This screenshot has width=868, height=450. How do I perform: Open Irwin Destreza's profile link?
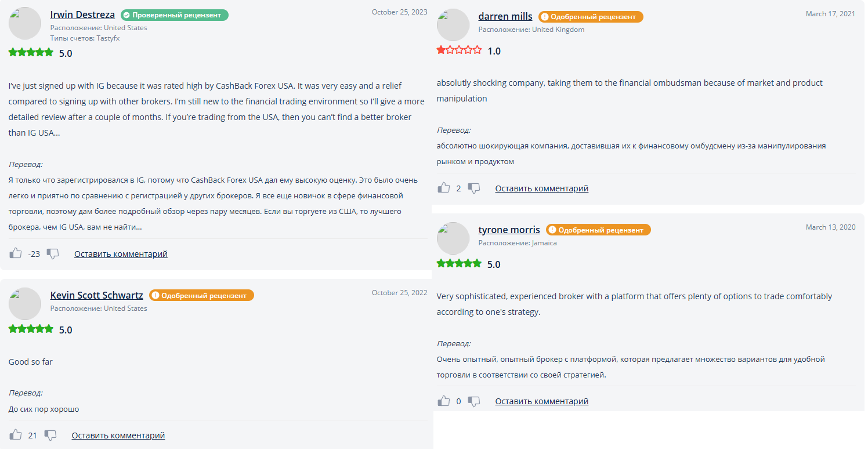(x=82, y=14)
